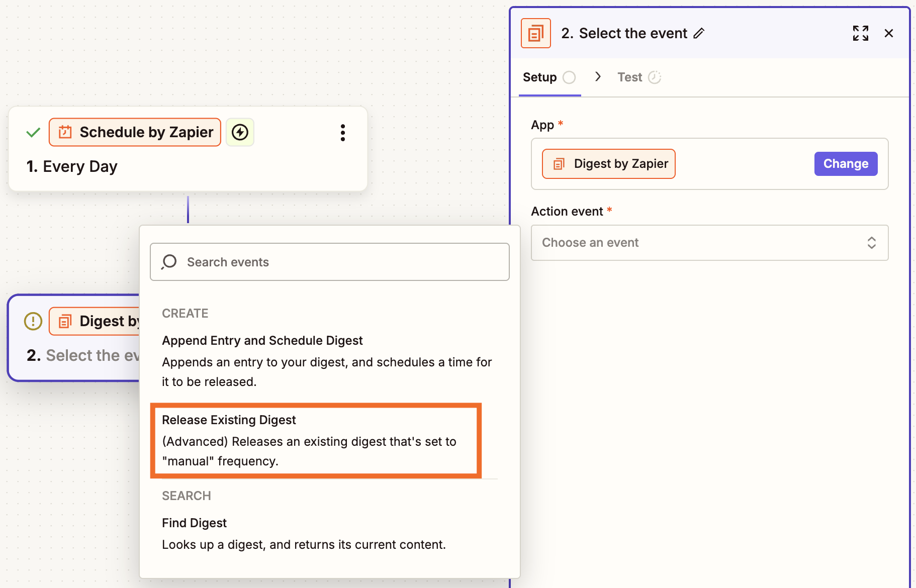Image resolution: width=916 pixels, height=588 pixels.
Task: Select the Release Existing Digest event
Action: (x=316, y=440)
